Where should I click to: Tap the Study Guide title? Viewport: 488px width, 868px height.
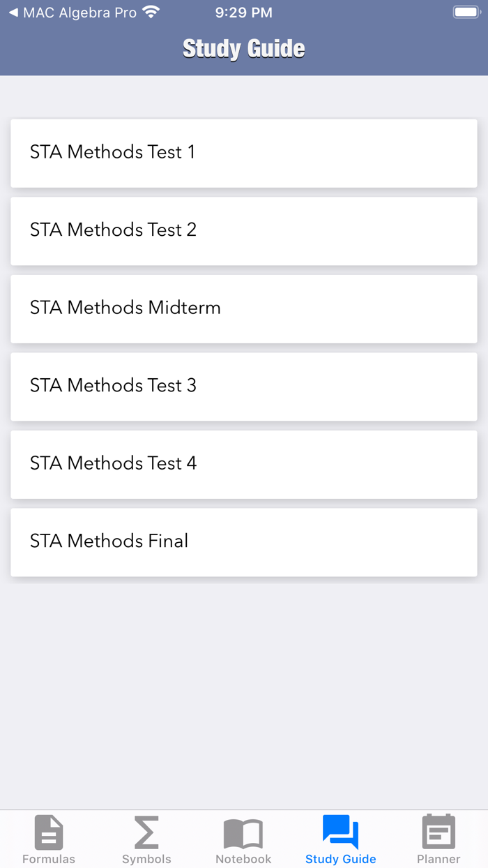point(243,47)
